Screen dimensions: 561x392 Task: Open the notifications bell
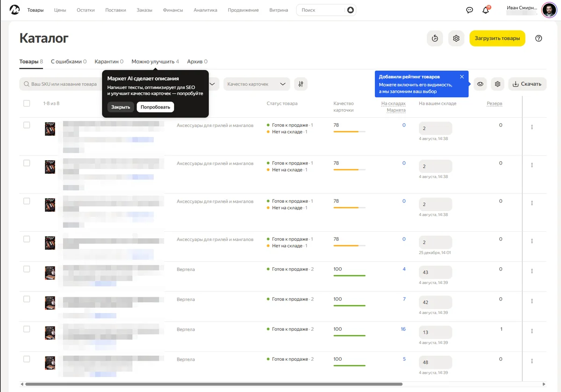click(x=486, y=10)
